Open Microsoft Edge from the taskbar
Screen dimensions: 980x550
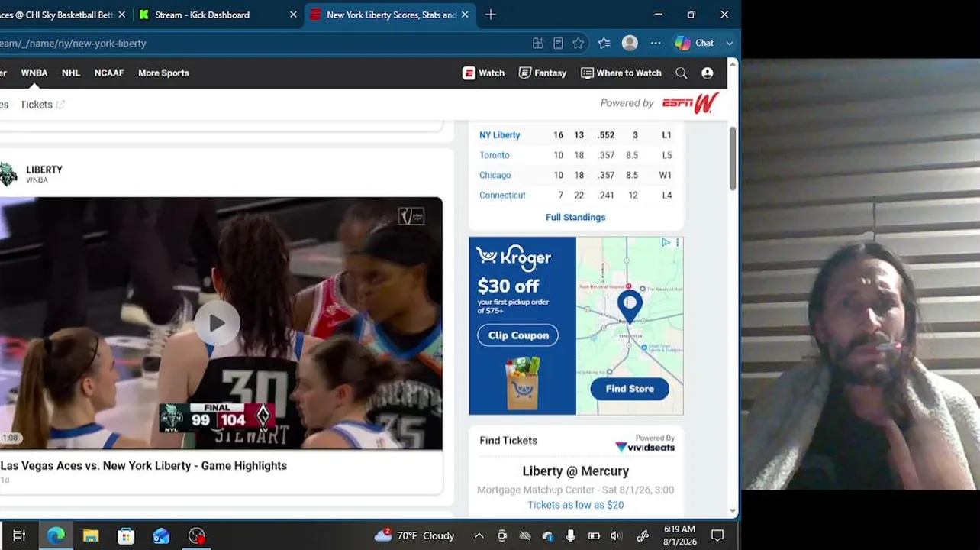(56, 536)
